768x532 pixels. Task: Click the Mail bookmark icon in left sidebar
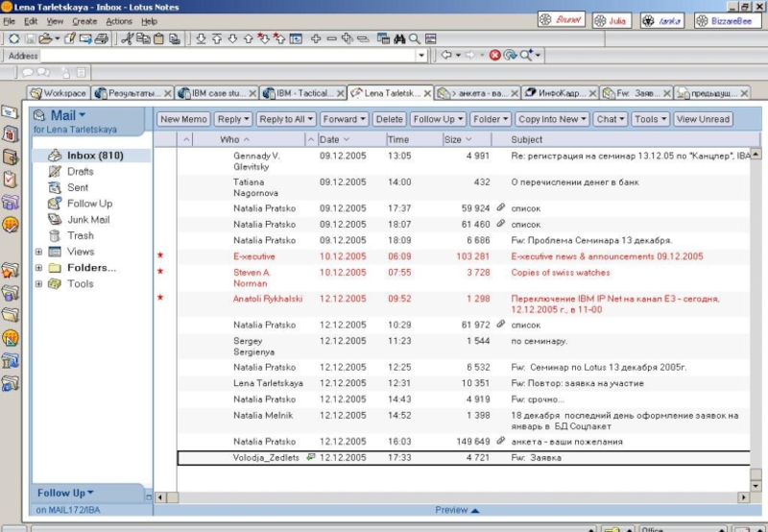(11, 112)
